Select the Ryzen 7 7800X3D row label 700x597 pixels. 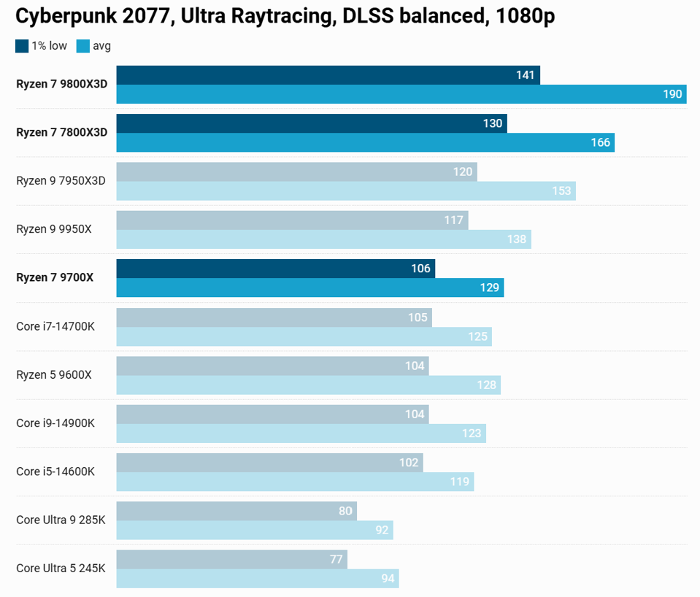61,132
